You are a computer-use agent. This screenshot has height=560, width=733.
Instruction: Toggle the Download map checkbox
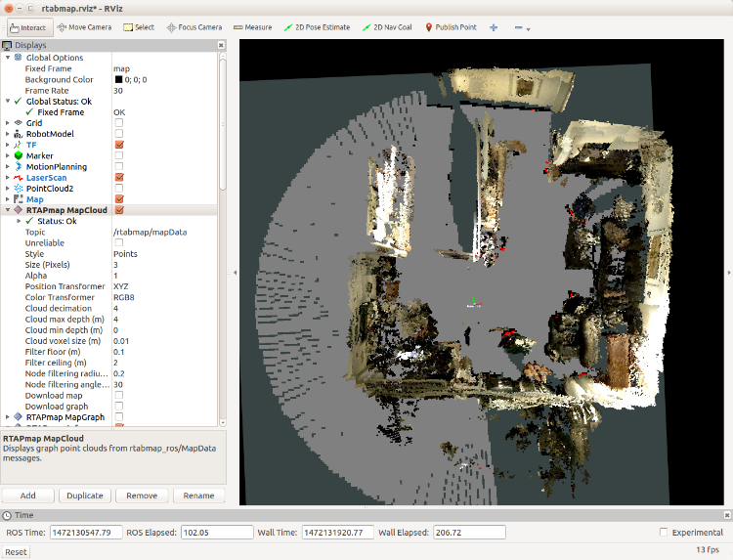click(x=118, y=395)
